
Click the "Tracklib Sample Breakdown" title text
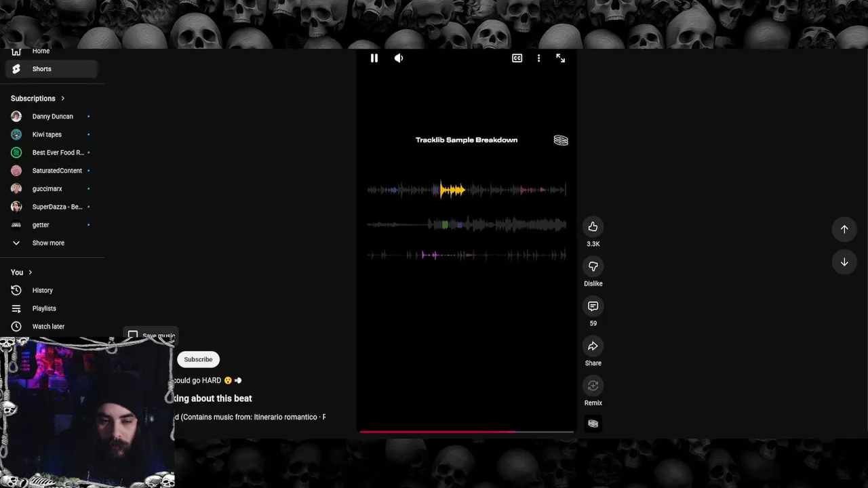point(467,140)
